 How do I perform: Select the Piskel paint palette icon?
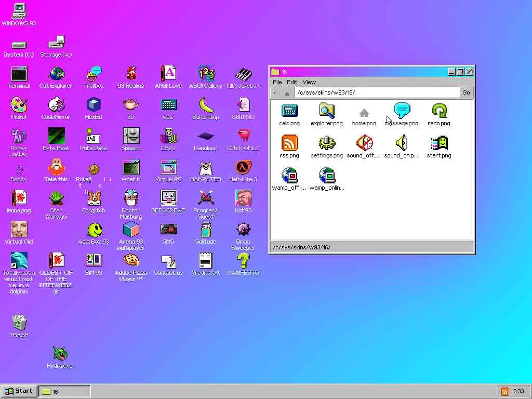[x=19, y=109]
